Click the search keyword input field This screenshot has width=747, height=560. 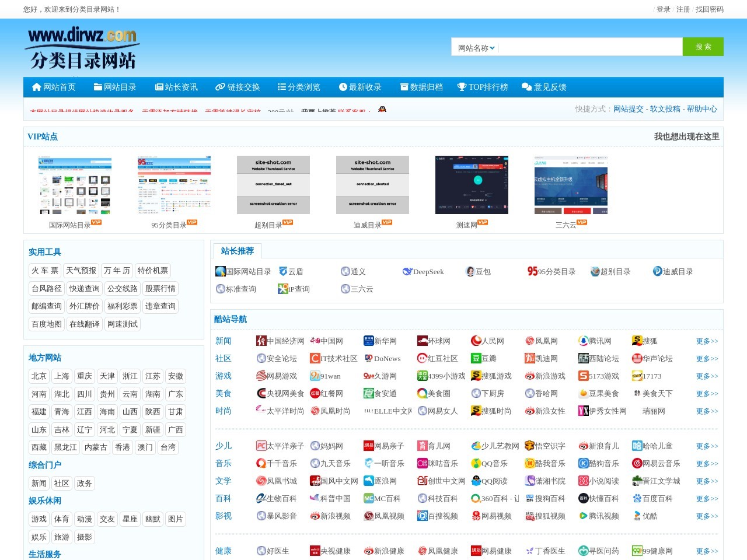(590, 47)
